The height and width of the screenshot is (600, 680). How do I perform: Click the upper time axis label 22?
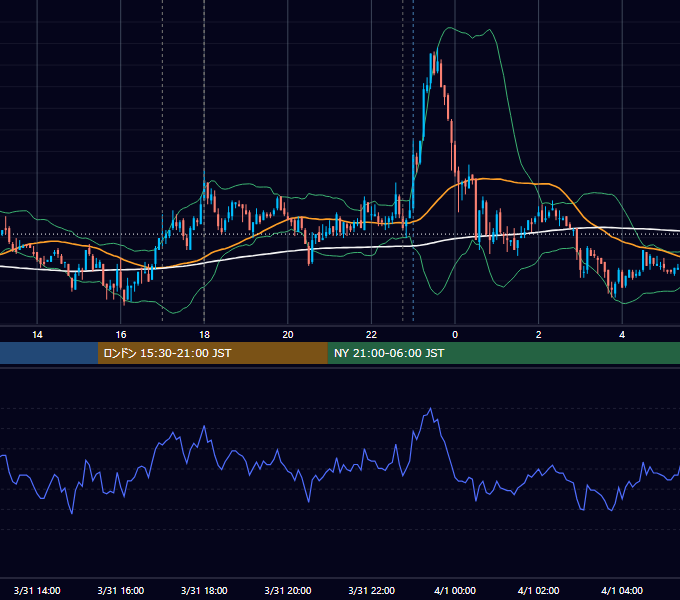point(372,335)
